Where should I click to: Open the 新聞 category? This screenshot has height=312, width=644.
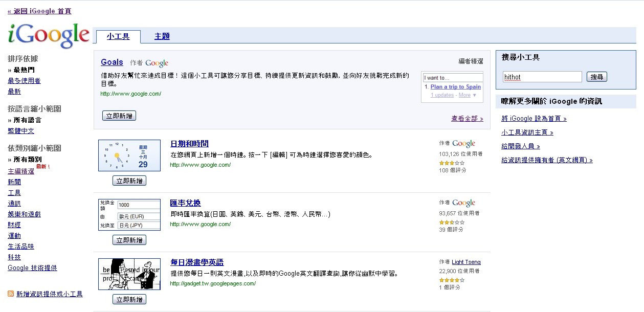(14, 182)
